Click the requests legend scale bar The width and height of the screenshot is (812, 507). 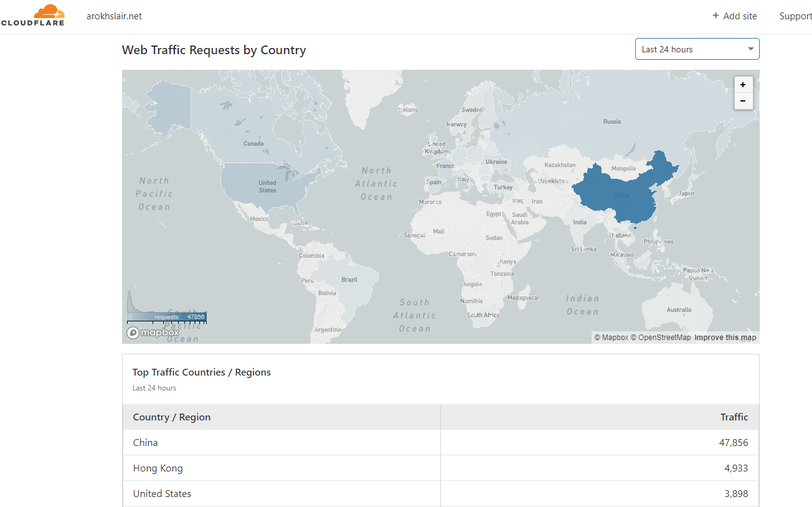click(167, 317)
